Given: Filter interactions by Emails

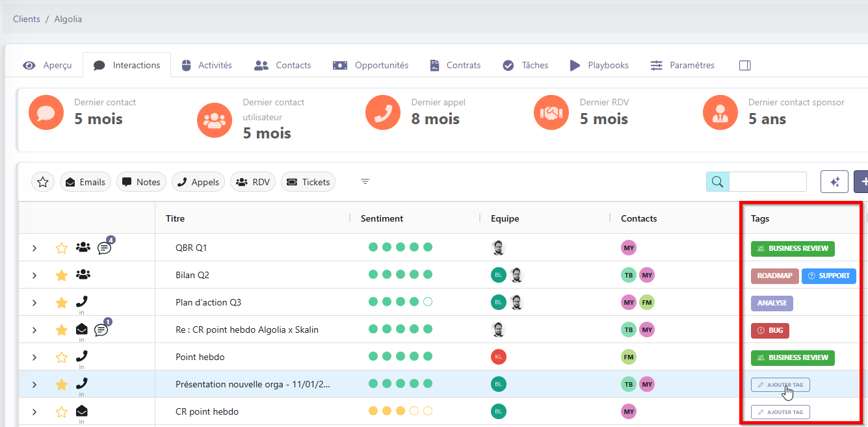Looking at the screenshot, I should pos(86,182).
